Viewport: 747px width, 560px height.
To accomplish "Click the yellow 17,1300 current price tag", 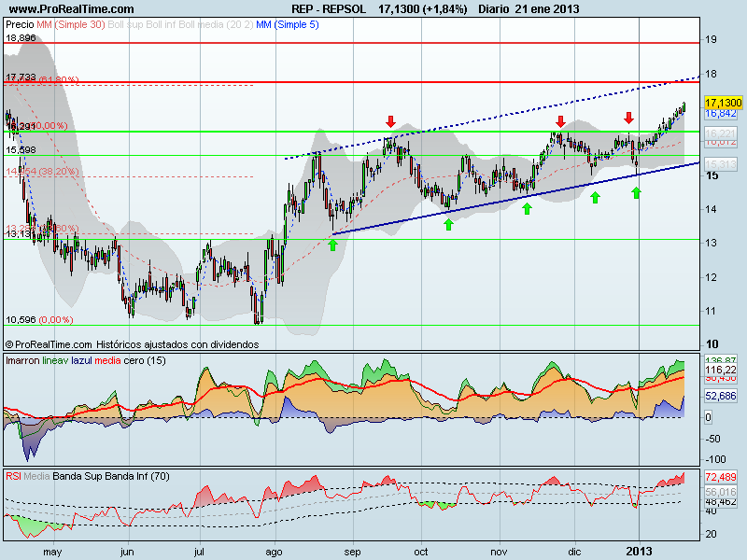I will point(723,103).
